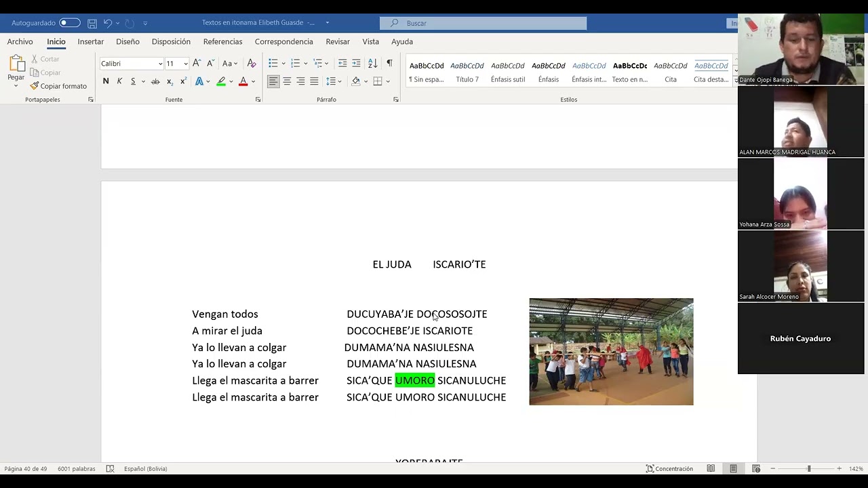
Task: Switch to the Disposición tab
Action: pos(171,41)
